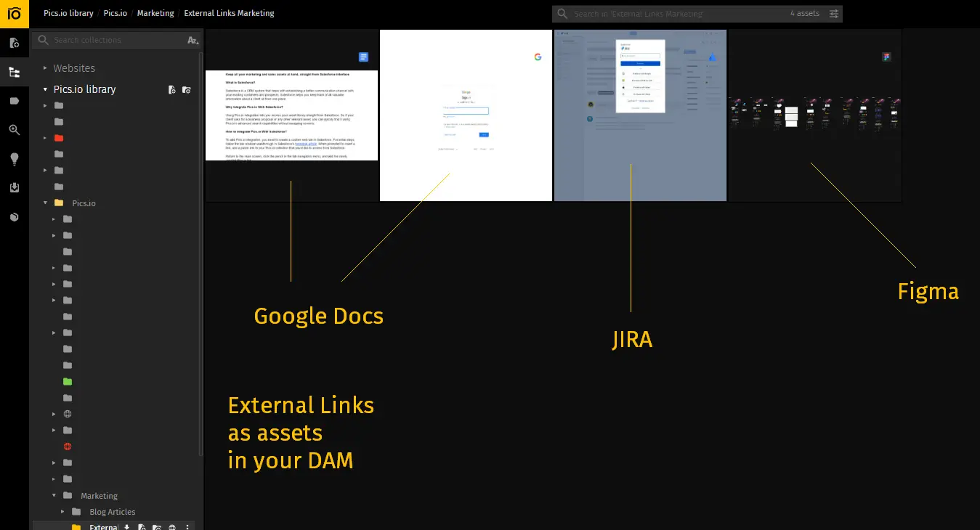Collapse the Pics.io yellow folder

(x=45, y=203)
